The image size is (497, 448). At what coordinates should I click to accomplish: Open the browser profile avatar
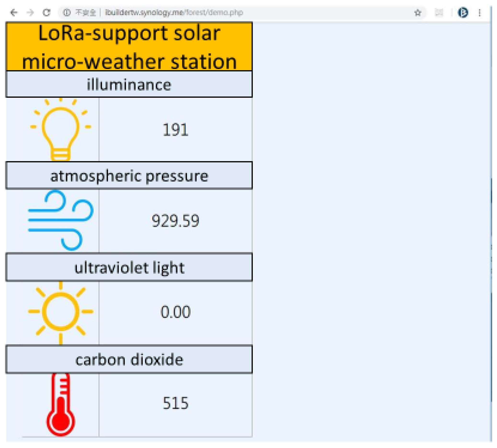click(463, 12)
